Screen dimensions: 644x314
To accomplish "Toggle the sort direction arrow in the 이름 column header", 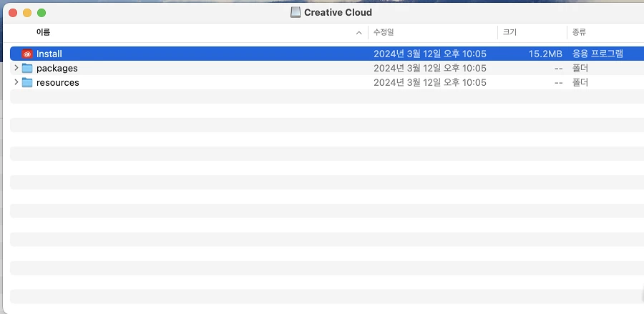I will tap(359, 33).
